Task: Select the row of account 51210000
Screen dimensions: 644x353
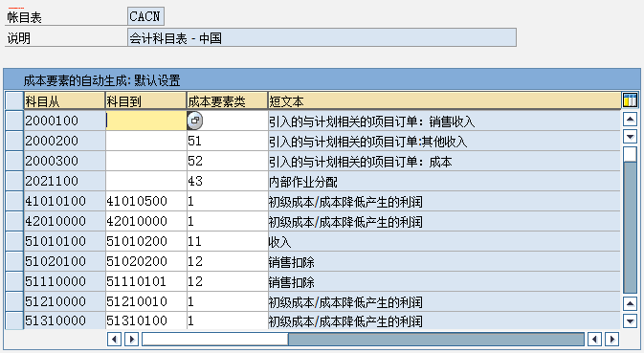Action: (x=14, y=301)
